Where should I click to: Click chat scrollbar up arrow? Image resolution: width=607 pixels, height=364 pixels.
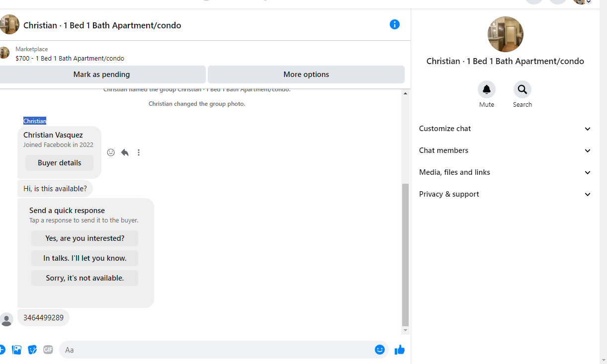coord(406,93)
